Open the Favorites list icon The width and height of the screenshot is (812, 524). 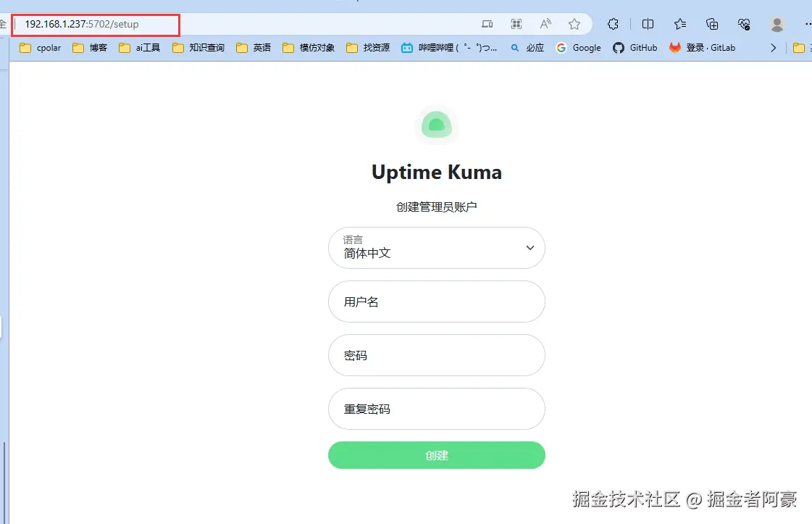pos(680,24)
